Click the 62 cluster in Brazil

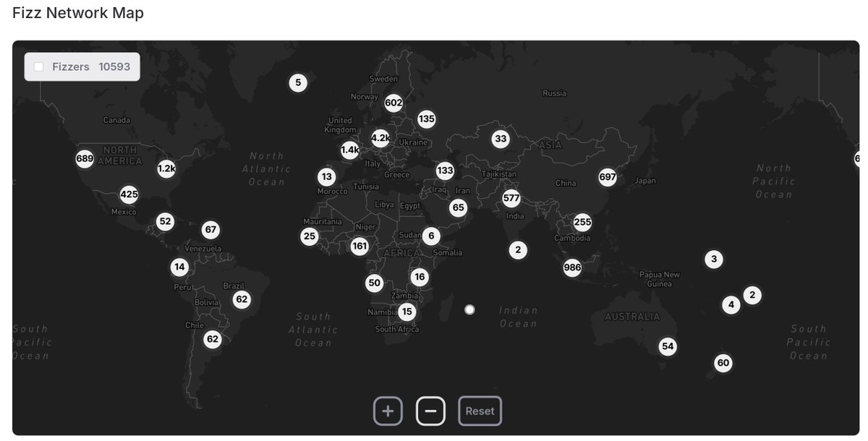pyautogui.click(x=242, y=299)
